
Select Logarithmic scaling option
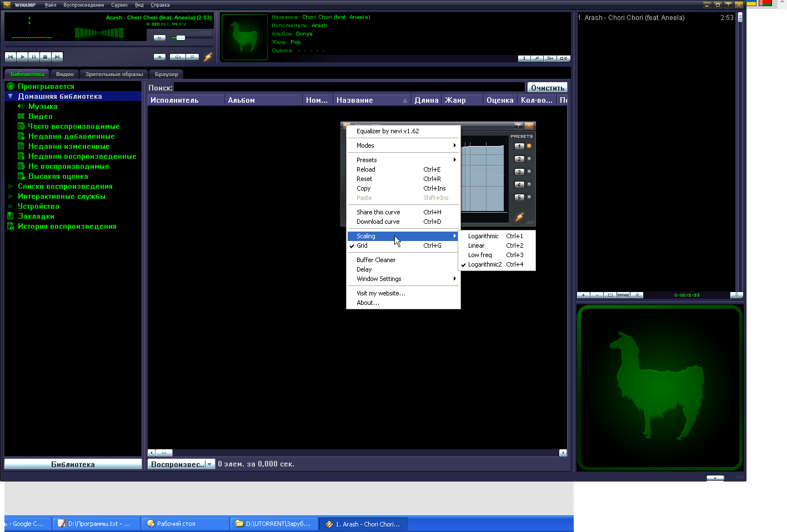tap(497, 236)
